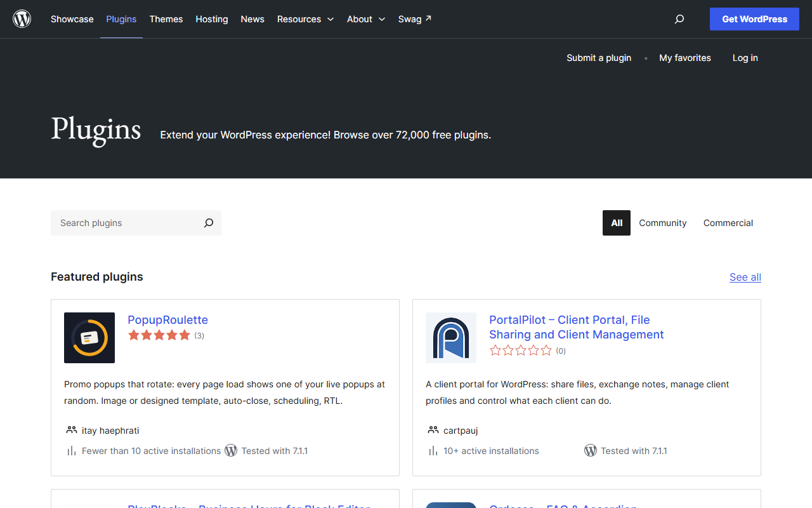Click the PopupRoulette plugin icon
Image resolution: width=812 pixels, height=508 pixels.
89,338
